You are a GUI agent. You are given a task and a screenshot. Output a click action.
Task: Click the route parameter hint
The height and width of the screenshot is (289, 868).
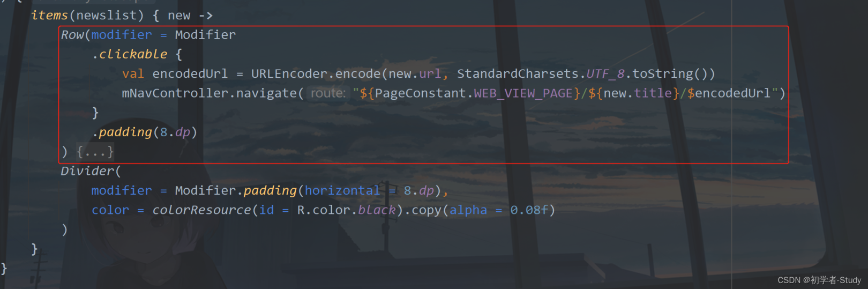(x=328, y=93)
